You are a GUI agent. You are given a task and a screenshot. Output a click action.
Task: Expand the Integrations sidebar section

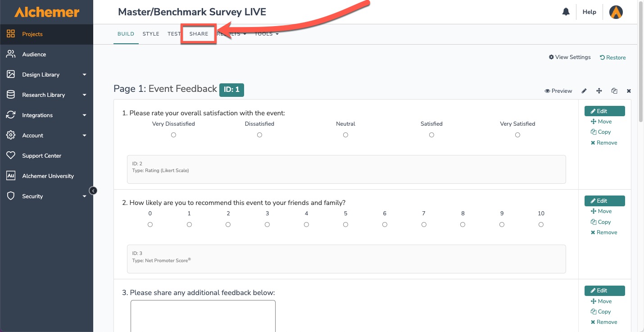(84, 115)
